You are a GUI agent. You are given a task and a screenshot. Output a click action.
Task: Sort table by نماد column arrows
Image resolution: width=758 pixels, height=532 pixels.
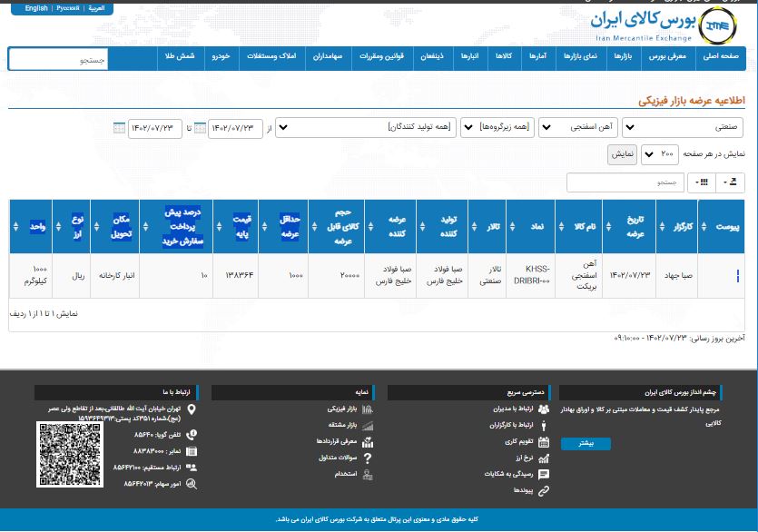pyautogui.click(x=512, y=226)
